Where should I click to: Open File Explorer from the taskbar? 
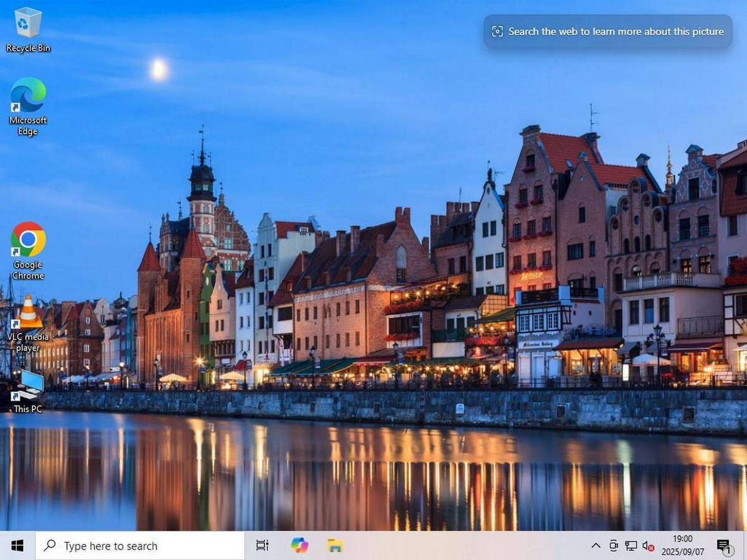(335, 546)
